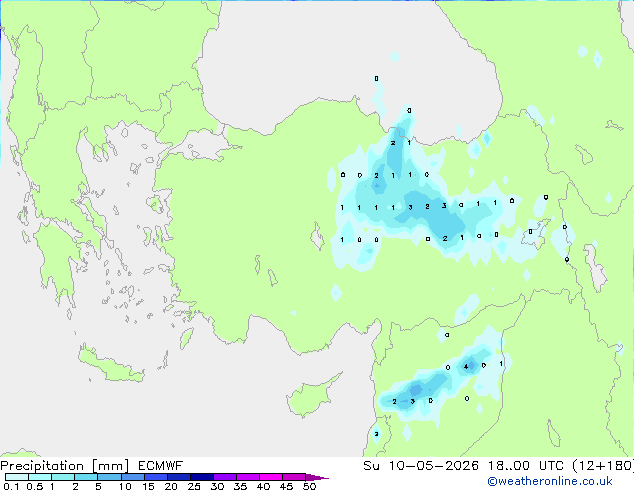Click the 0.5 legend scale label
634x490 pixels.
pyautogui.click(x=35, y=486)
